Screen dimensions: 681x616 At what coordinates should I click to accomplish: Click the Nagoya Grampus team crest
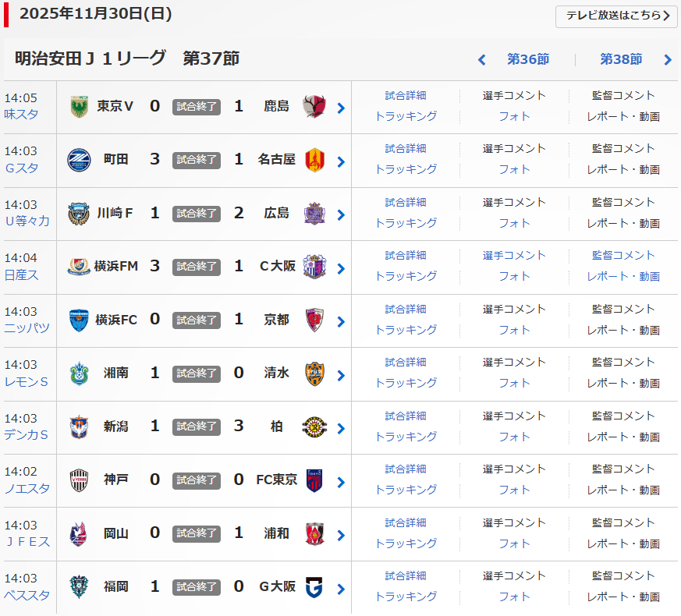(314, 159)
